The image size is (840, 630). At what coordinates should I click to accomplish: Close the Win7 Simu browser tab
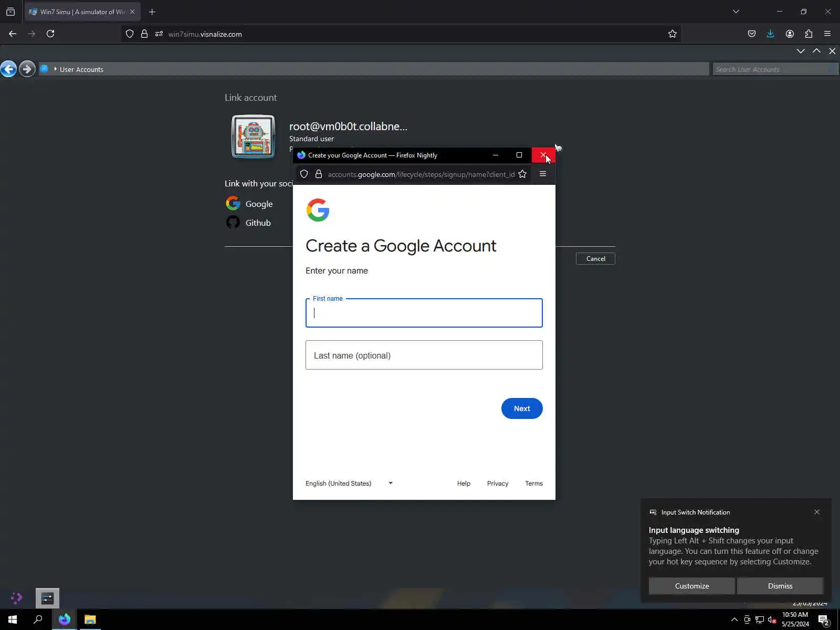point(132,12)
